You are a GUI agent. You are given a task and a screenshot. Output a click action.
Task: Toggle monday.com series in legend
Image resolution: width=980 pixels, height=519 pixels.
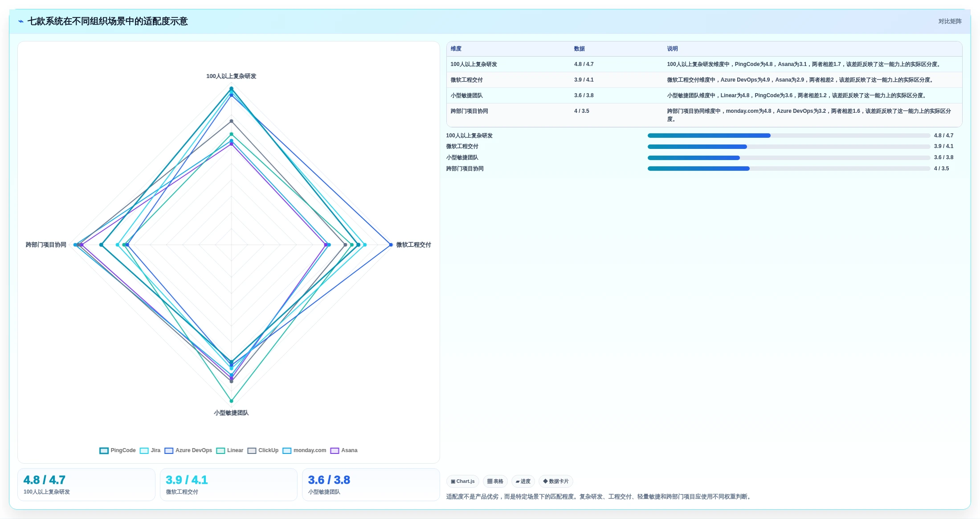305,450
